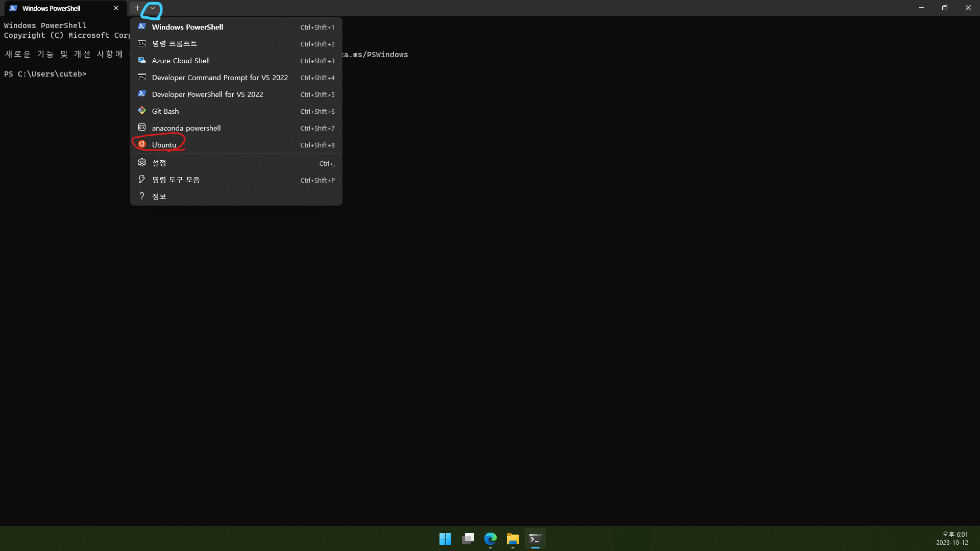Open Developer Command Prompt for VS 2022
Screen dimensions: 980x551
pyautogui.click(x=236, y=78)
